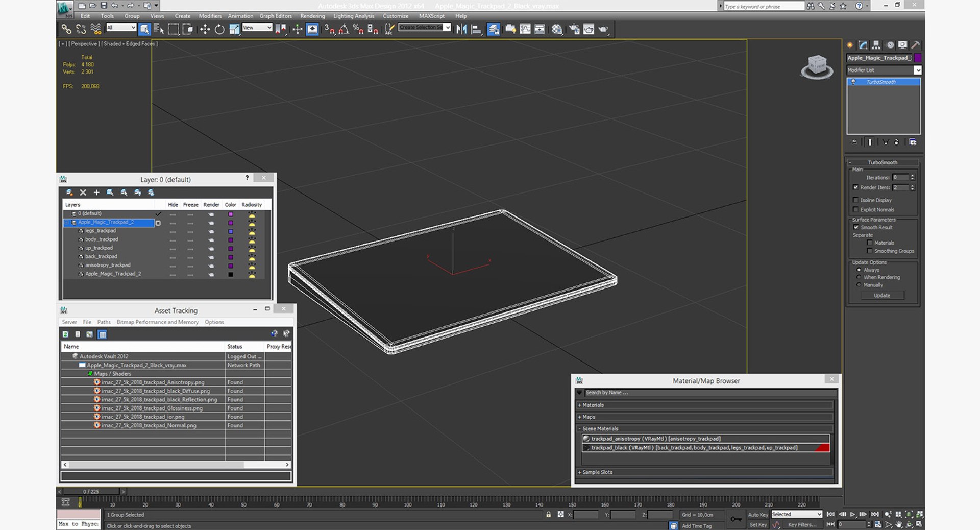
Task: Toggle the Angle Snap icon
Action: coord(344,29)
